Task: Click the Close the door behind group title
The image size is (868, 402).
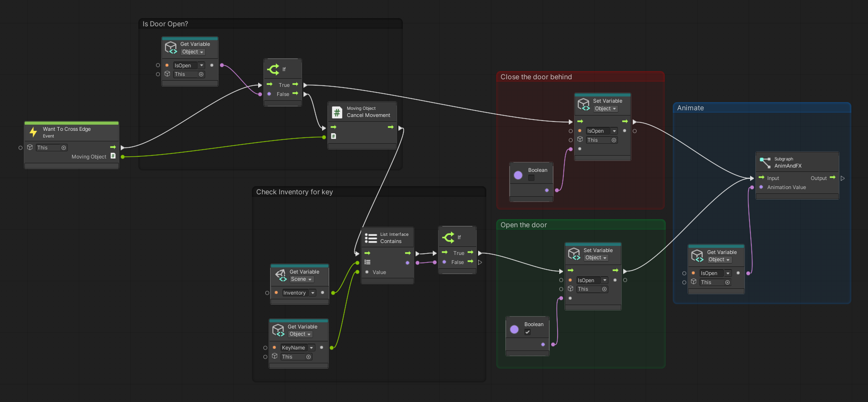Action: click(536, 77)
